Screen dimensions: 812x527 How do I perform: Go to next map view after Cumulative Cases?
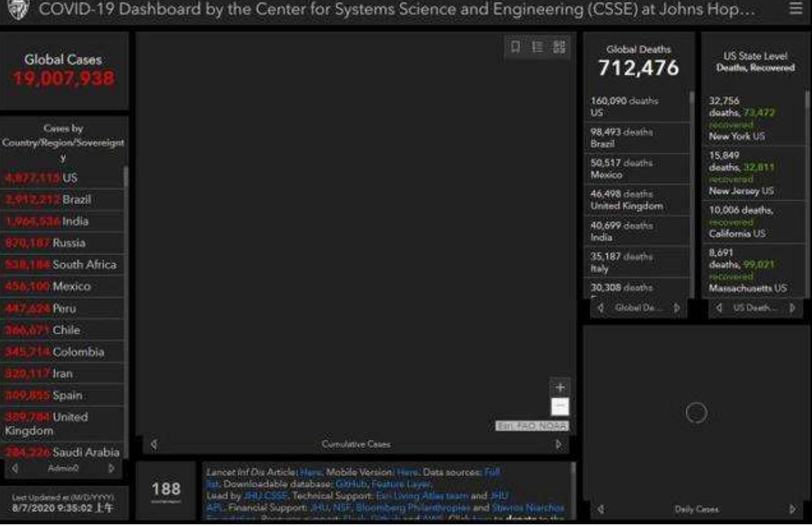click(558, 445)
